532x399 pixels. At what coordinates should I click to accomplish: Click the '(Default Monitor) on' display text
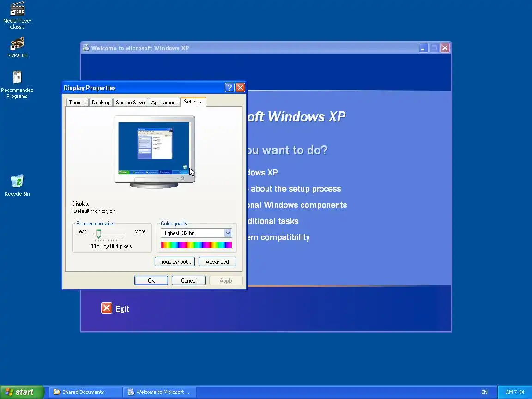[94, 211]
